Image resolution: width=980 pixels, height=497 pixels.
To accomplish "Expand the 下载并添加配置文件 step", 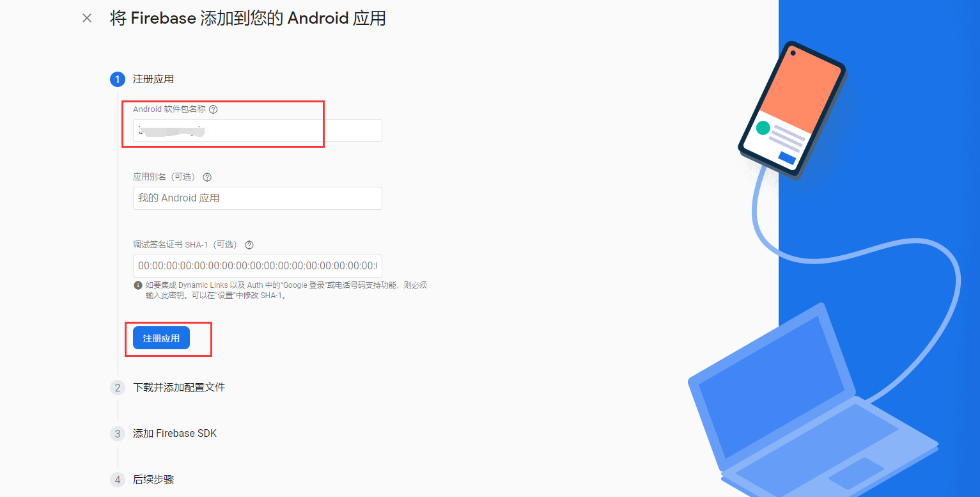I will click(x=179, y=388).
